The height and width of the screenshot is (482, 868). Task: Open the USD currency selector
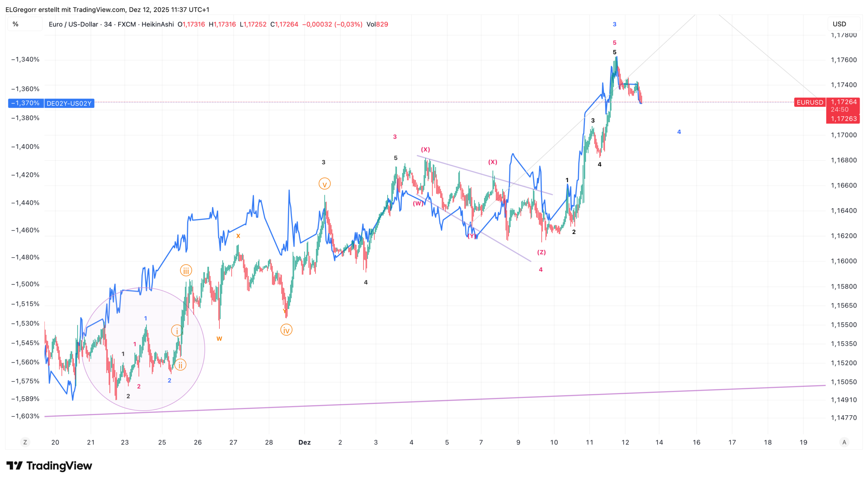point(840,24)
